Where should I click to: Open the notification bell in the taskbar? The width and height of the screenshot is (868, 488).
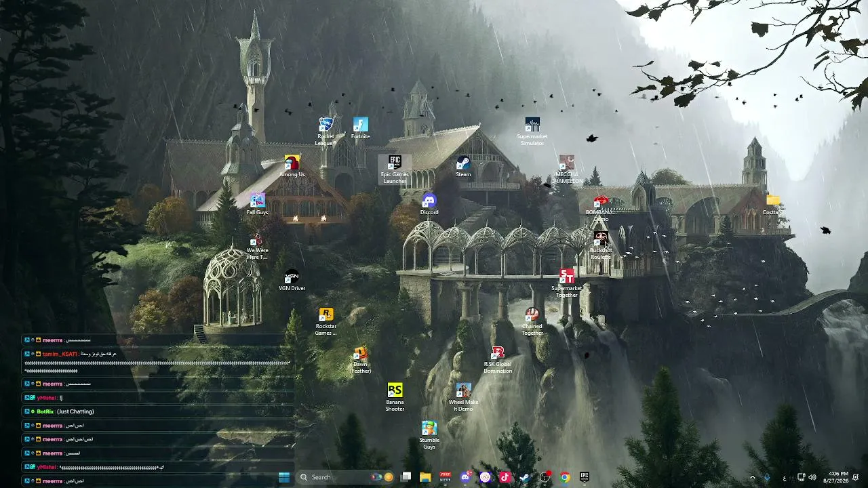coord(856,477)
